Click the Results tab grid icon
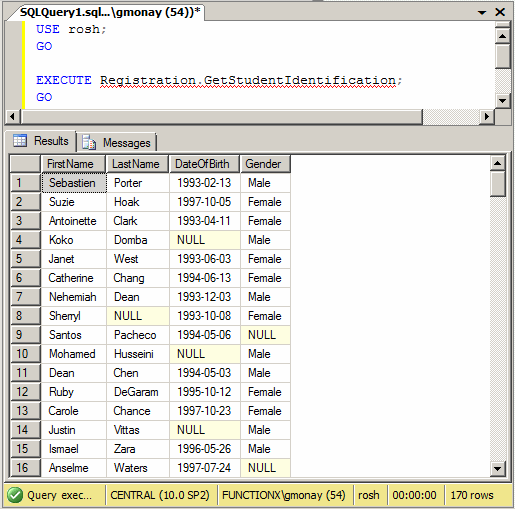This screenshot has height=509, width=515. 20,140
